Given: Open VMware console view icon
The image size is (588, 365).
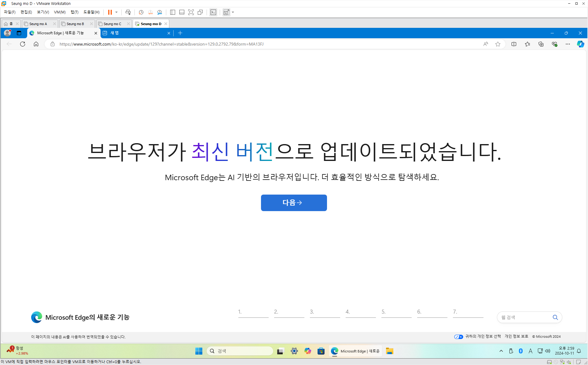Looking at the screenshot, I should [x=213, y=12].
